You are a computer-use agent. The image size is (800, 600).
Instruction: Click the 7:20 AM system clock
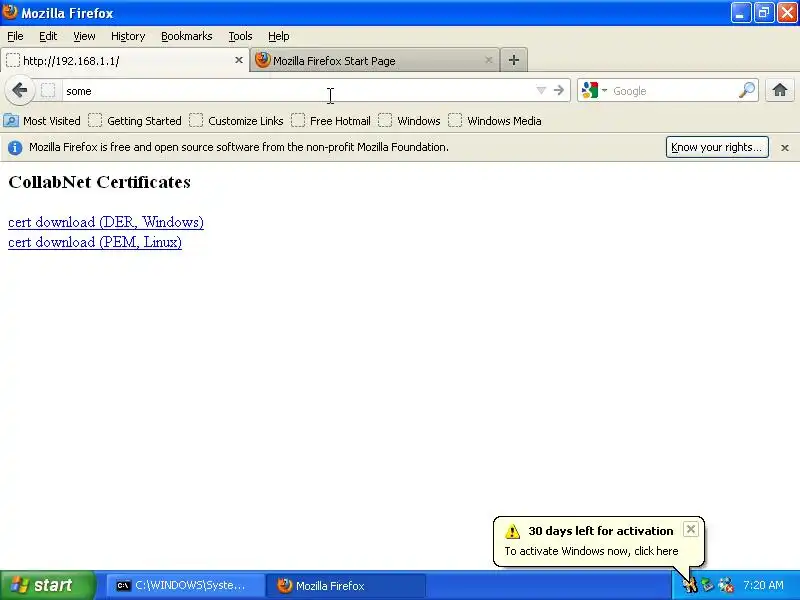point(763,585)
